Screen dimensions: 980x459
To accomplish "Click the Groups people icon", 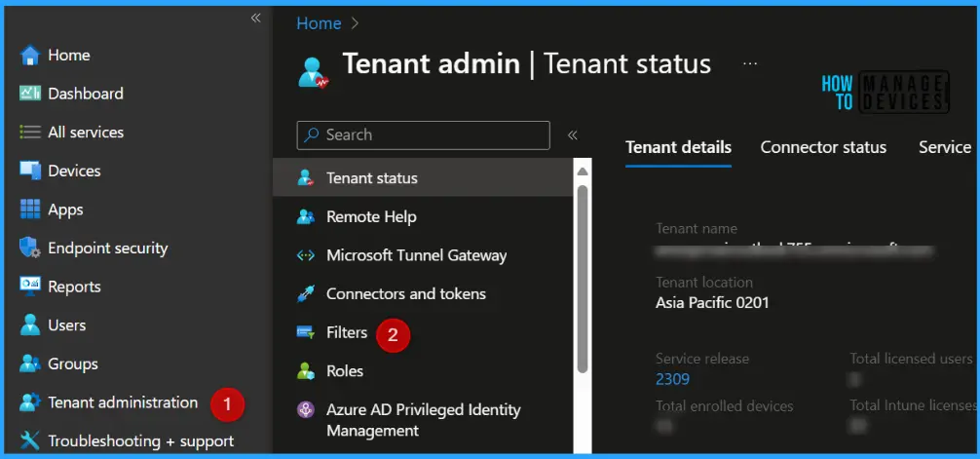I will coord(30,363).
